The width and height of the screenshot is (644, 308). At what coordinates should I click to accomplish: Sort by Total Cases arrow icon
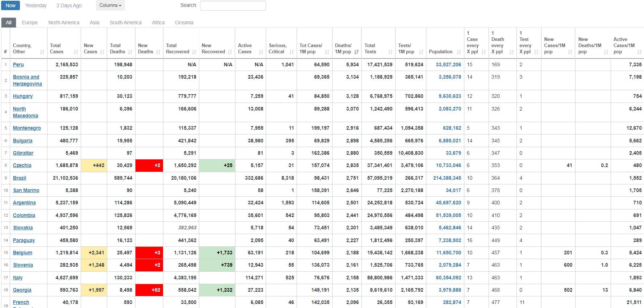(76, 52)
